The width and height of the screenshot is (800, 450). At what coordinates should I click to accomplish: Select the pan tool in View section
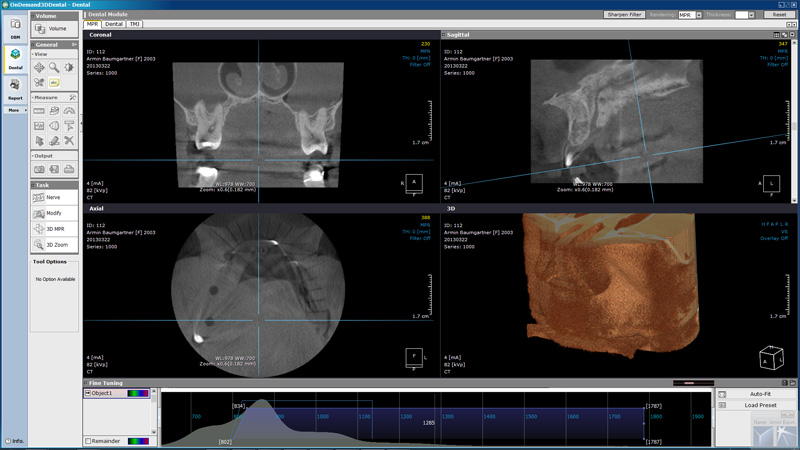(39, 68)
